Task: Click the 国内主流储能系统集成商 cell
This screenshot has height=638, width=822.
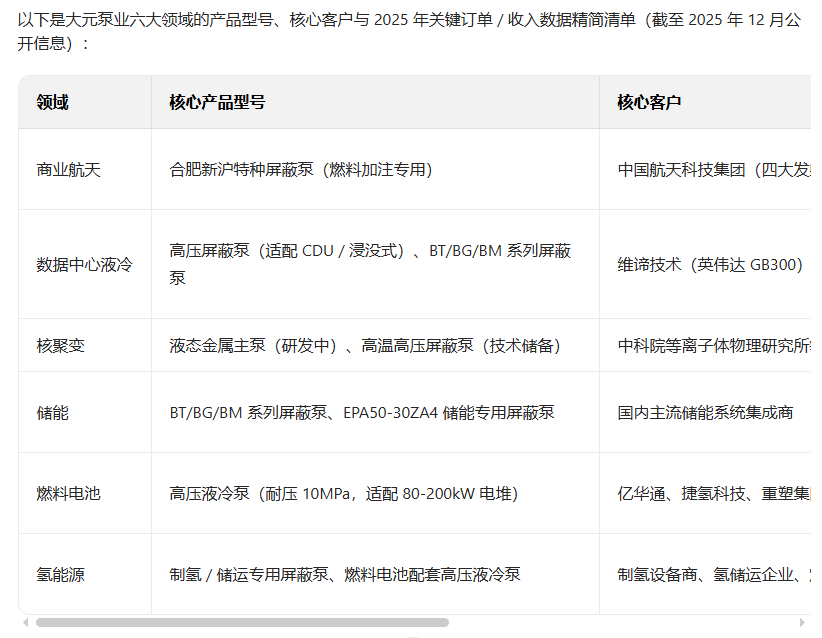Action: [706, 413]
